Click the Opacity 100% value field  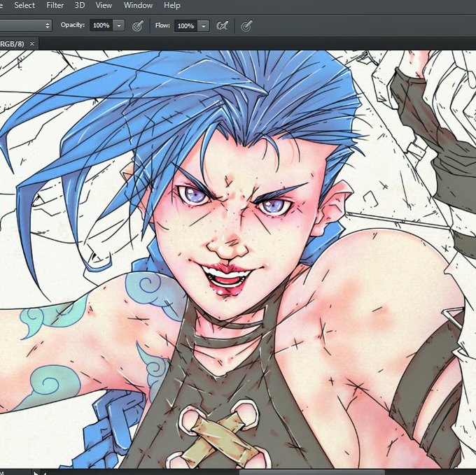click(x=101, y=25)
